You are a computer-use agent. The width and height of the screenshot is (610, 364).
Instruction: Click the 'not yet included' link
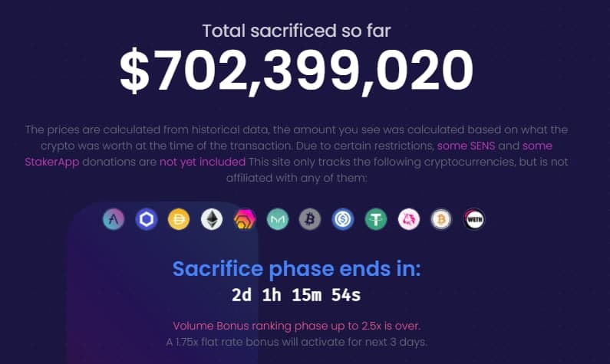point(203,162)
